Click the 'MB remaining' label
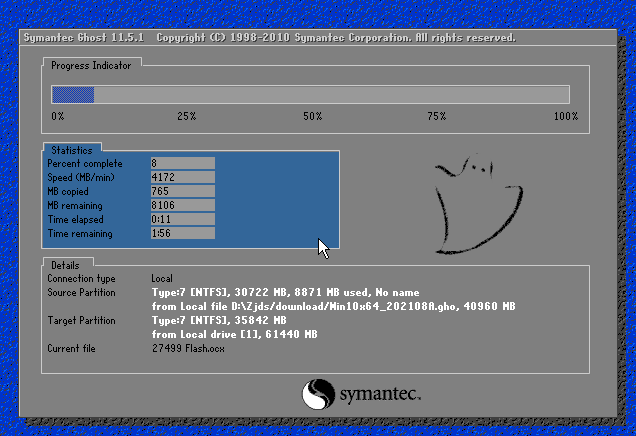The image size is (636, 436). [x=75, y=206]
